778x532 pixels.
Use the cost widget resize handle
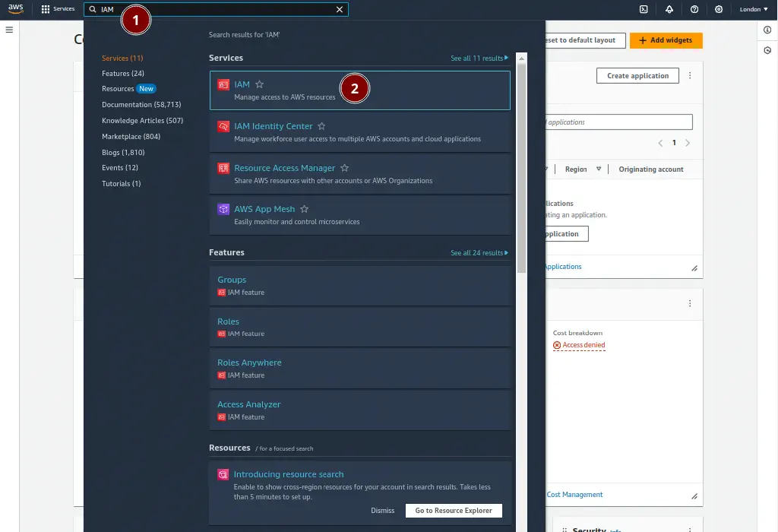(x=694, y=496)
